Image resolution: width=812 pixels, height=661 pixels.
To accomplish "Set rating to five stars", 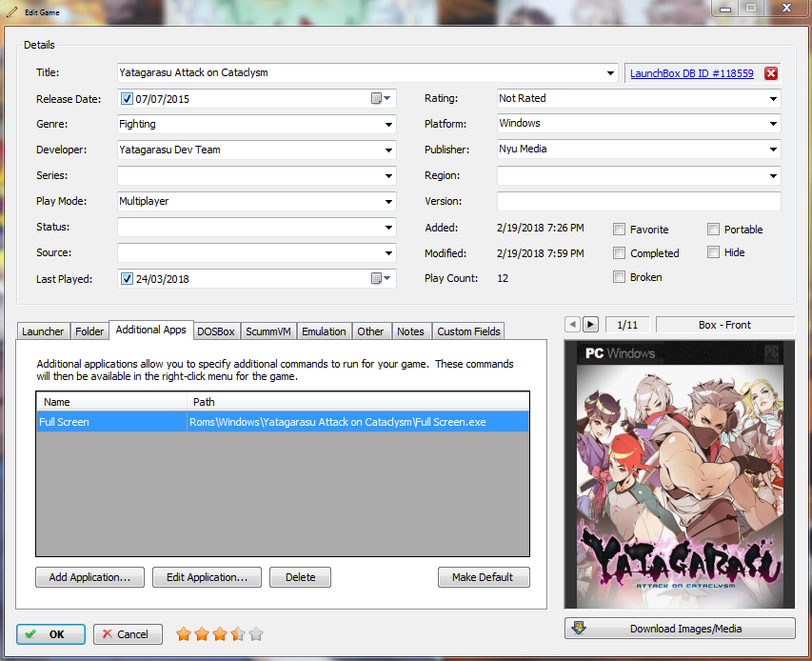I will 256,634.
